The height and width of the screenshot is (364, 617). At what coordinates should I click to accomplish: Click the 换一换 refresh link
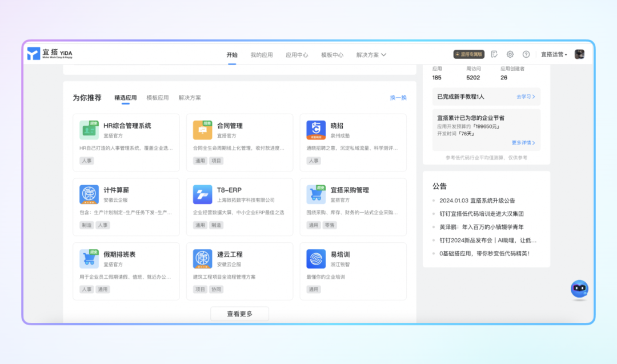pyautogui.click(x=398, y=98)
